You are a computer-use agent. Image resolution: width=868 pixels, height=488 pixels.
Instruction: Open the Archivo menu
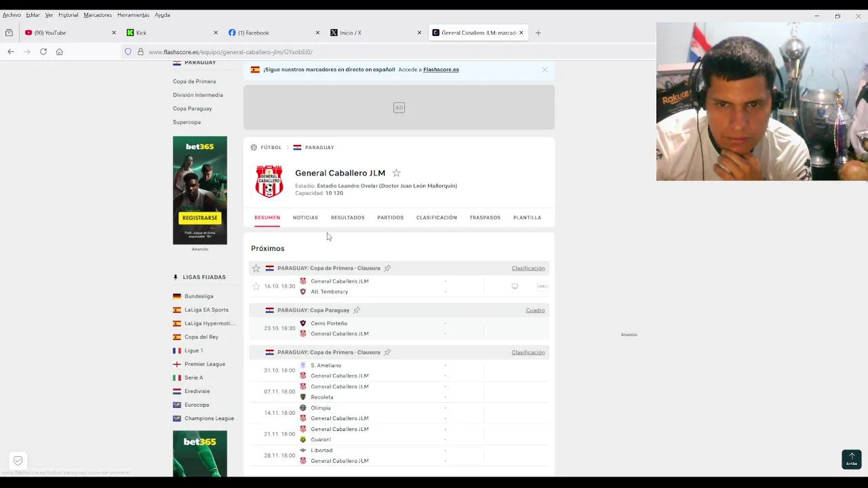tap(12, 15)
